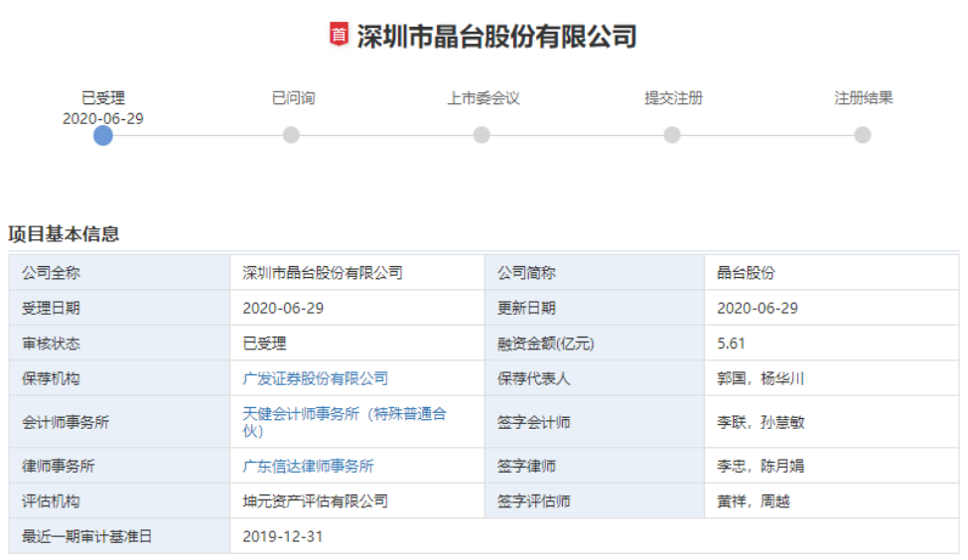Select the 已受理 timeline step dot
The width and height of the screenshot is (968, 560).
[103, 136]
